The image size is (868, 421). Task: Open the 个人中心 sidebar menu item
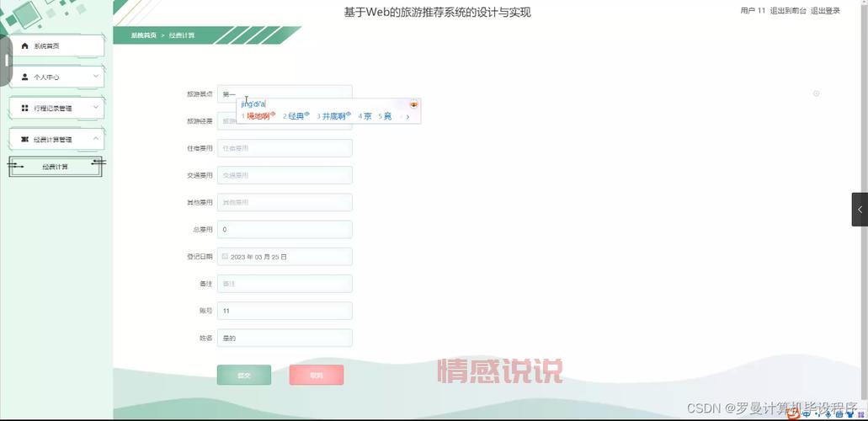click(56, 77)
